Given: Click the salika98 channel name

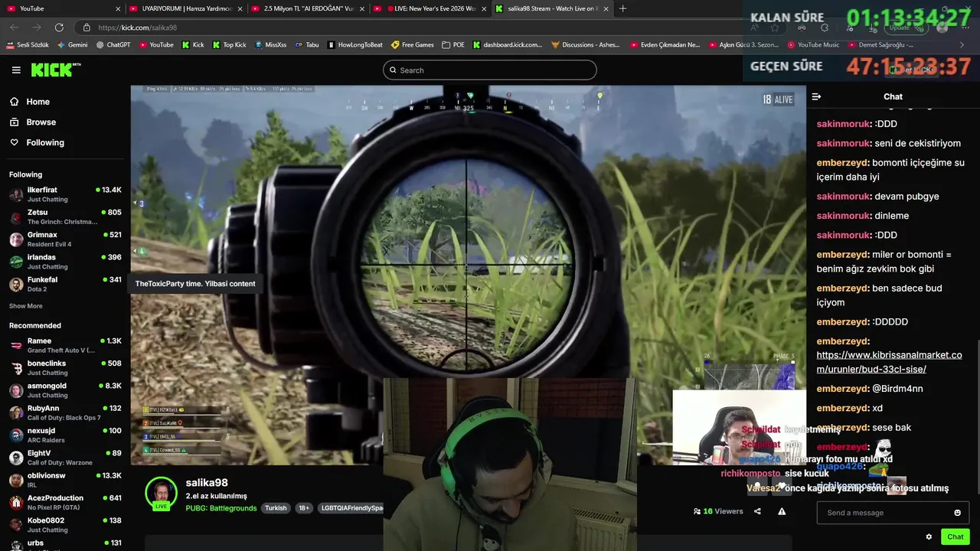Looking at the screenshot, I should [x=207, y=483].
